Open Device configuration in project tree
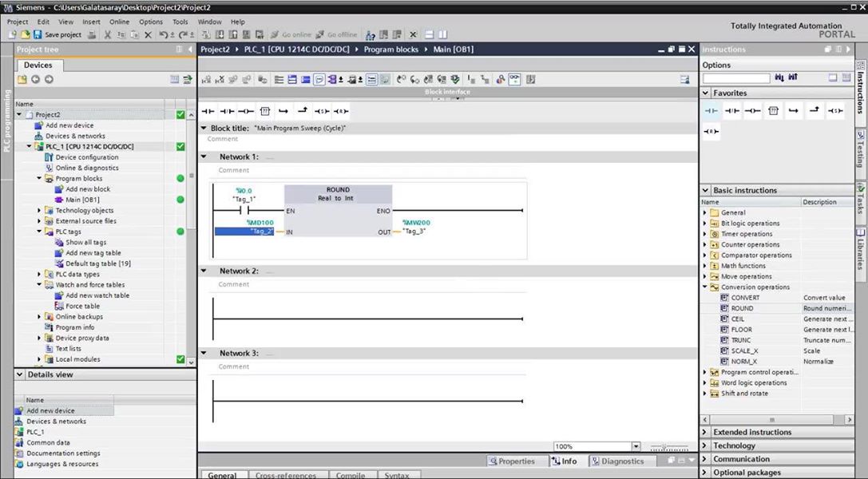 87,157
